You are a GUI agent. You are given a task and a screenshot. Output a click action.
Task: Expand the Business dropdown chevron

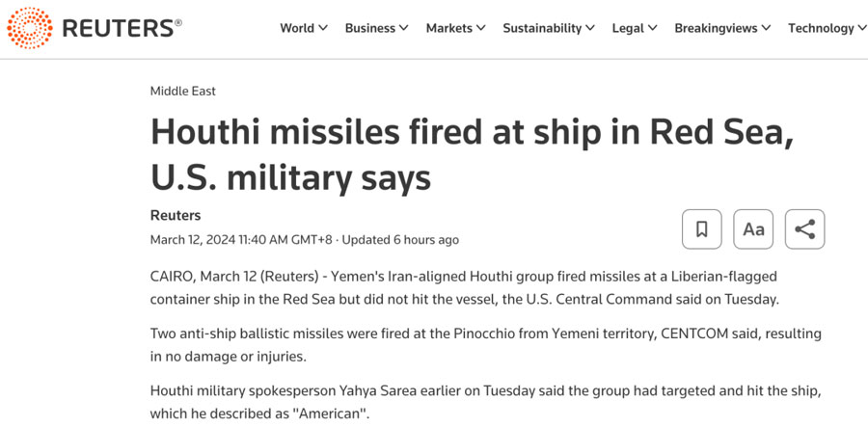click(x=403, y=28)
